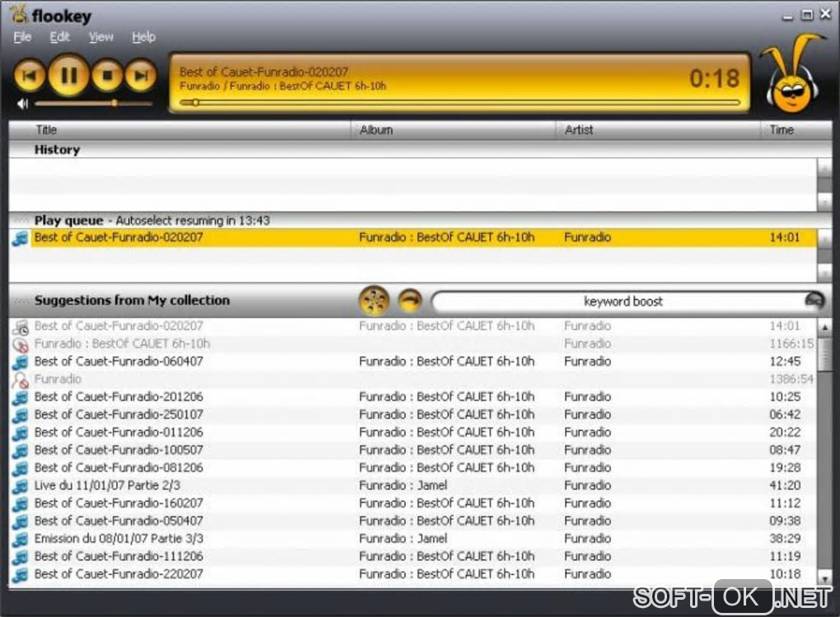Click the suggestions film-reel shuffle icon
The height and width of the screenshot is (617, 840).
[x=374, y=300]
